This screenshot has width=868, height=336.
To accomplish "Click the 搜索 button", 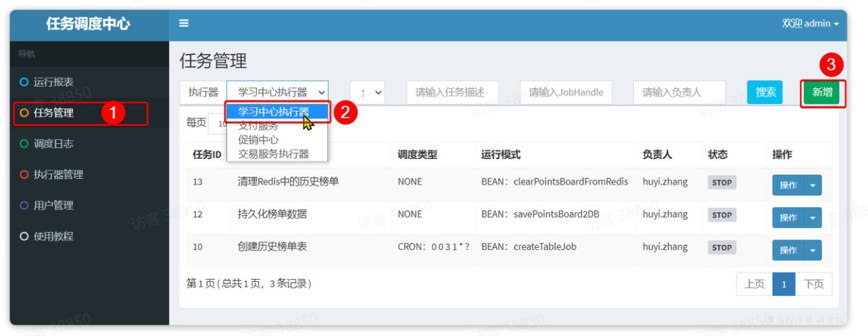I will [765, 92].
